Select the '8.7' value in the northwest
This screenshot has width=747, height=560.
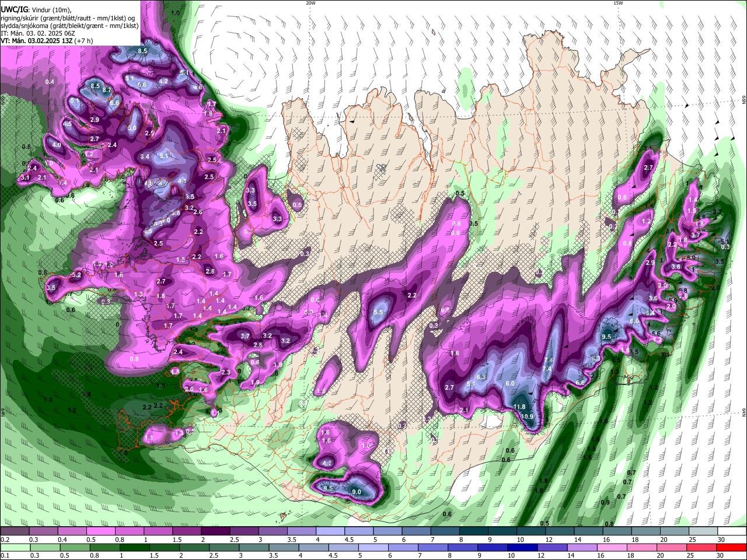107,90
